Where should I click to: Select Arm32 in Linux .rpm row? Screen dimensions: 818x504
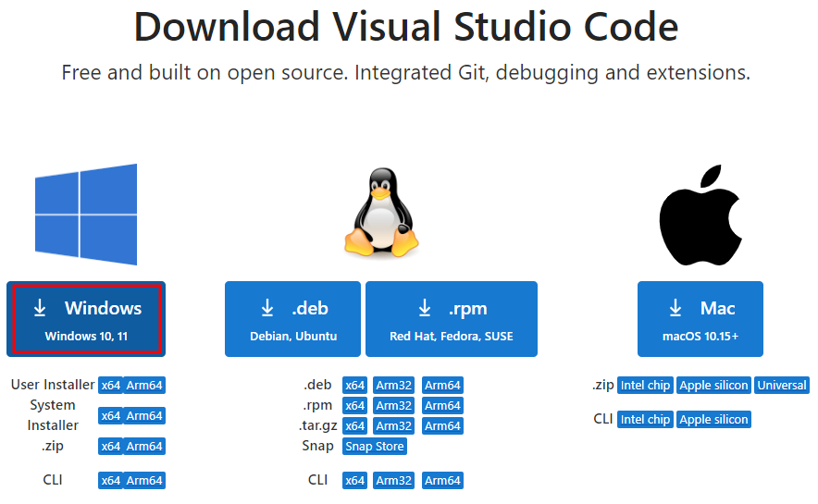tap(394, 405)
